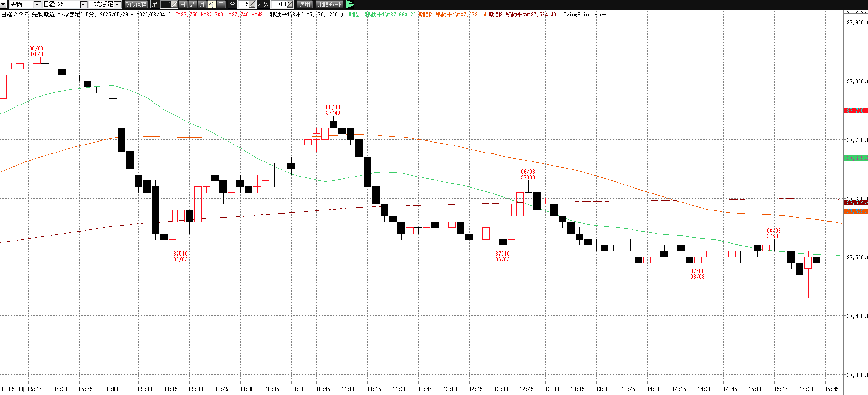Switch to monthly (月) timeframe
This screenshot has height=395, width=868.
click(x=202, y=5)
